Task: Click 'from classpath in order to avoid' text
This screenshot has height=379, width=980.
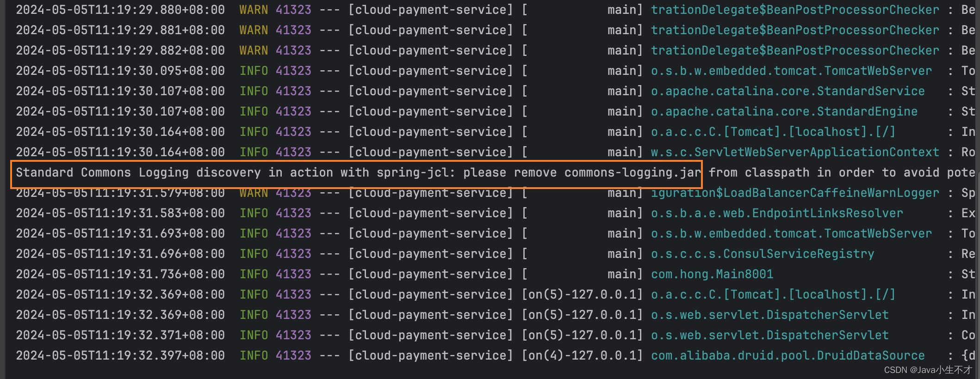Action: (x=824, y=172)
